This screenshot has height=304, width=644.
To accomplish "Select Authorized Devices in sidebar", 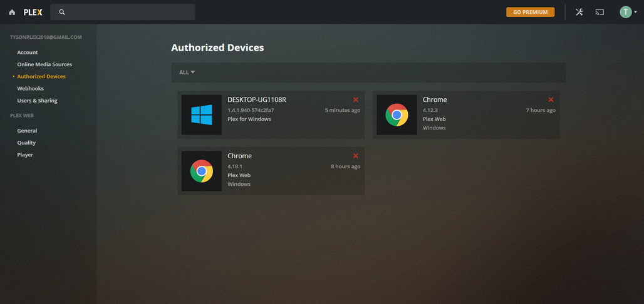I will 41,76.
